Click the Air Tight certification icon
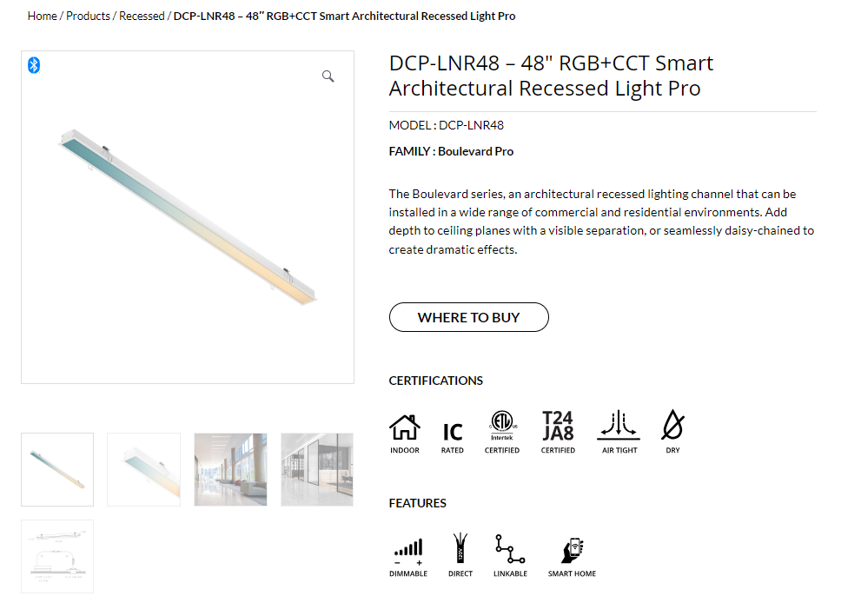Screen dimensions: 861x616 point(619,425)
